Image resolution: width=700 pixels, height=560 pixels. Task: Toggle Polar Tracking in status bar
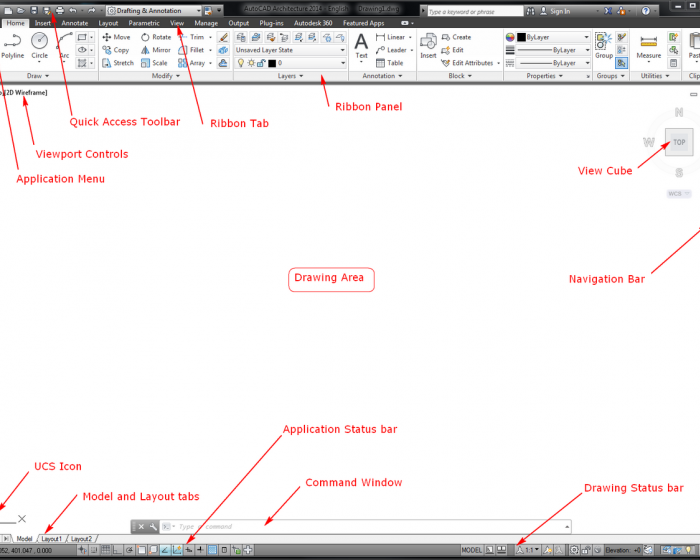pos(129,550)
